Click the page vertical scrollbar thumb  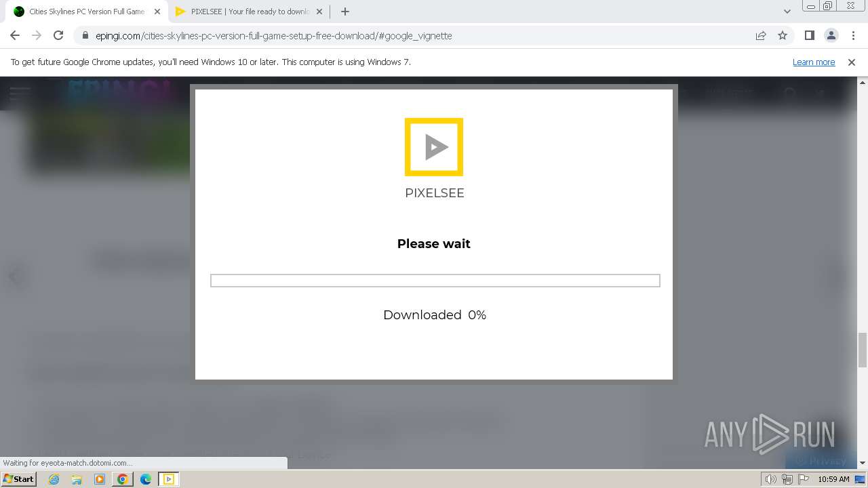862,350
